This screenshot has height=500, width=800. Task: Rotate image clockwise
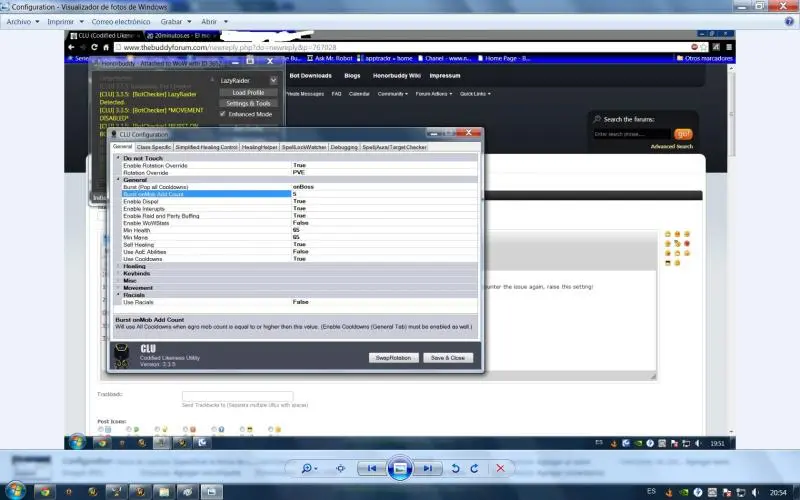pyautogui.click(x=474, y=468)
